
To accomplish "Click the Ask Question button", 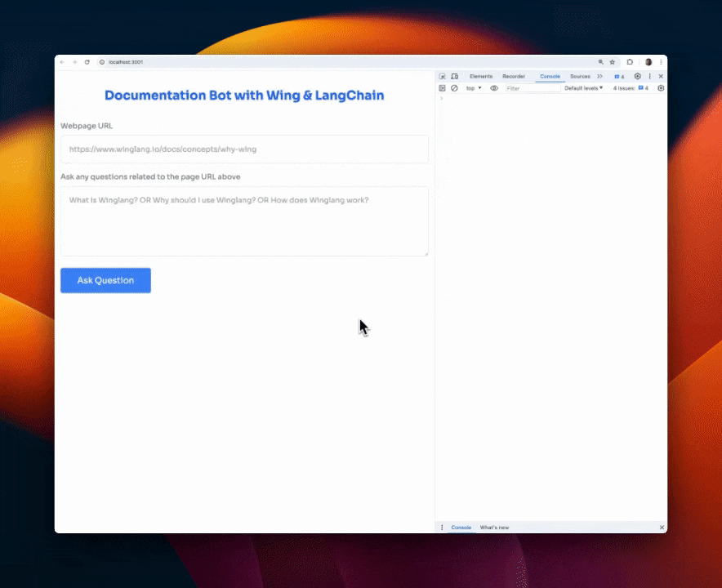I will pos(105,280).
